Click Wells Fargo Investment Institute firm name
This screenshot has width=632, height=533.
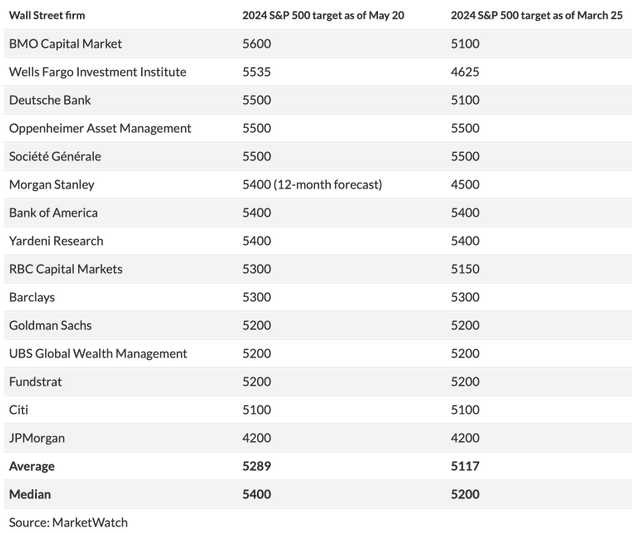point(97,72)
